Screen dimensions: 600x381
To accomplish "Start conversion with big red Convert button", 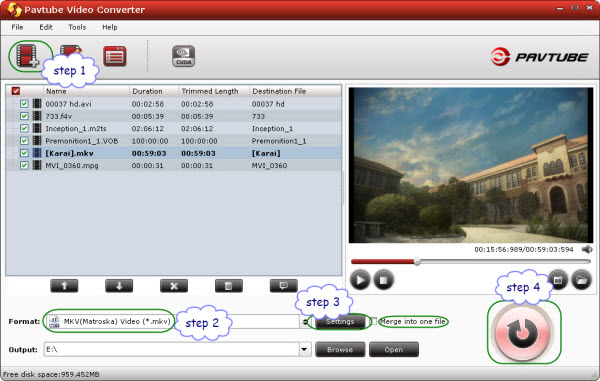I will tap(522, 332).
